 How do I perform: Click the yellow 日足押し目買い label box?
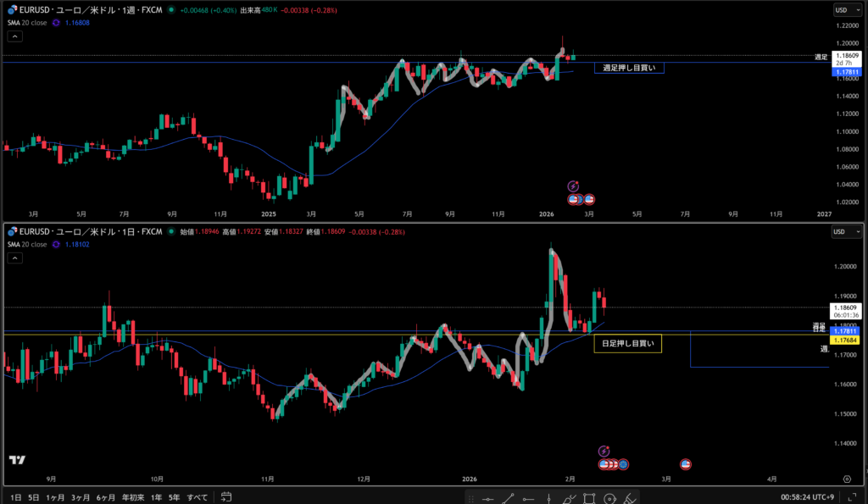point(627,344)
